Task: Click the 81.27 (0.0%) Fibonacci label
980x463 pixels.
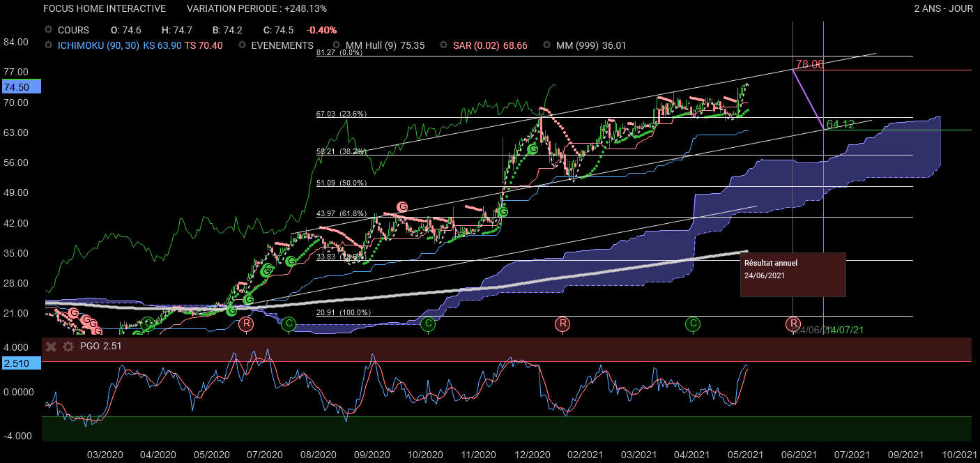Action: click(x=339, y=52)
